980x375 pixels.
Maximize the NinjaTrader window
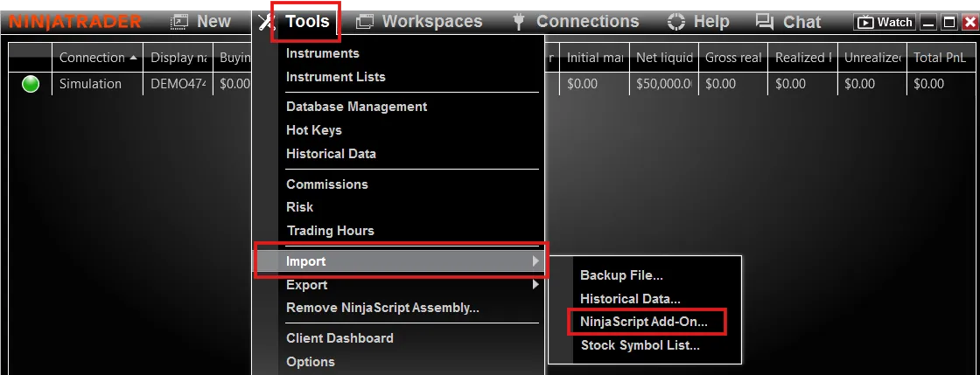click(x=949, y=23)
